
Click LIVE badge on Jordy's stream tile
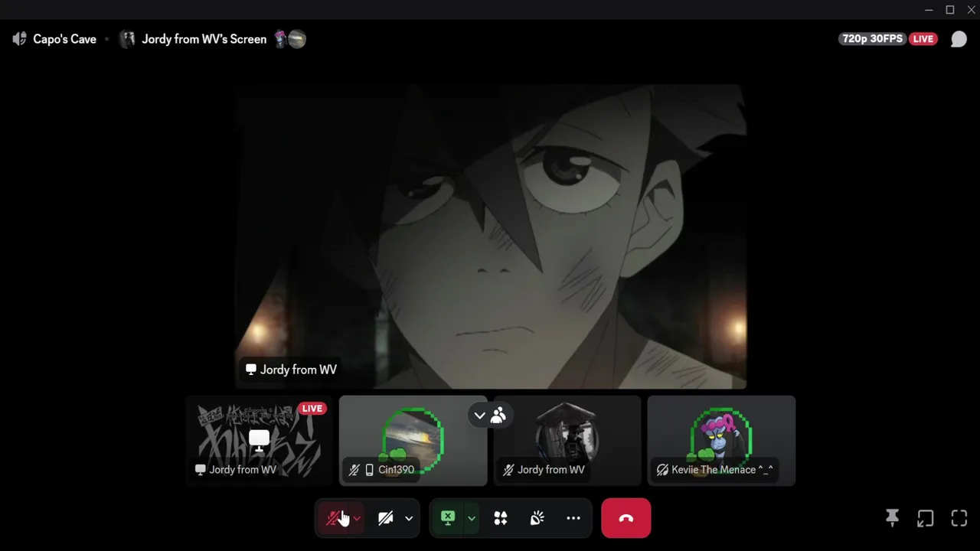(x=312, y=409)
